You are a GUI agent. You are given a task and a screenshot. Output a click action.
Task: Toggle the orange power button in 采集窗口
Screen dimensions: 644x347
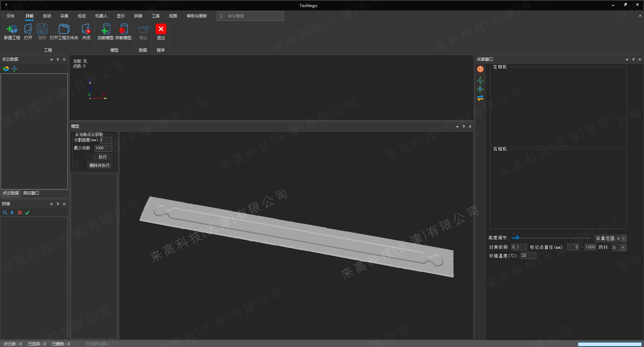(x=480, y=69)
